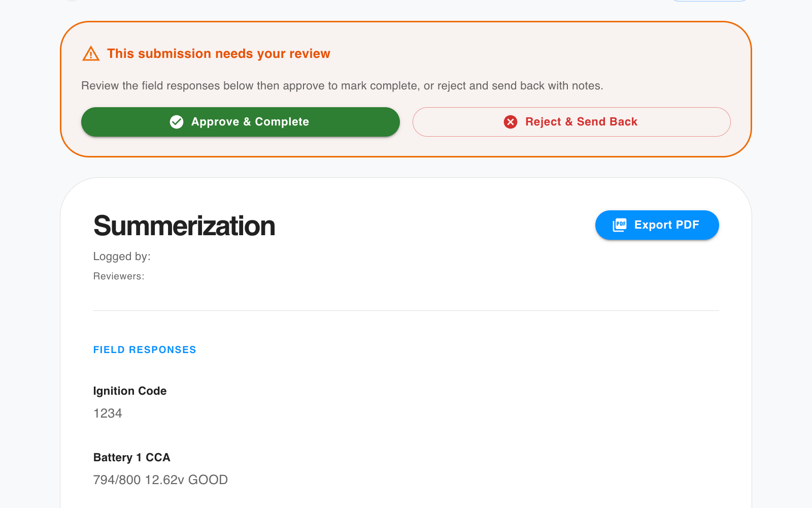Click the Logged by line

[x=121, y=257]
